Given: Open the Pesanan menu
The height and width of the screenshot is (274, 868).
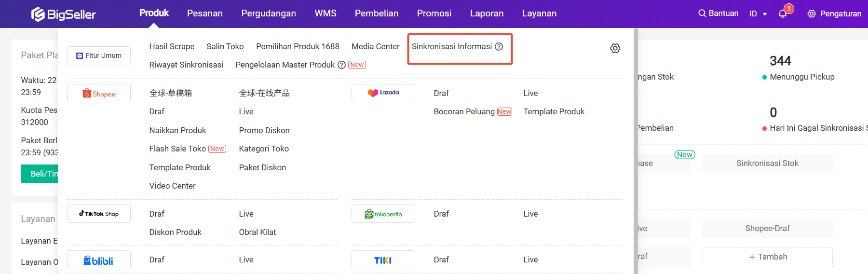Looking at the screenshot, I should coord(205,14).
